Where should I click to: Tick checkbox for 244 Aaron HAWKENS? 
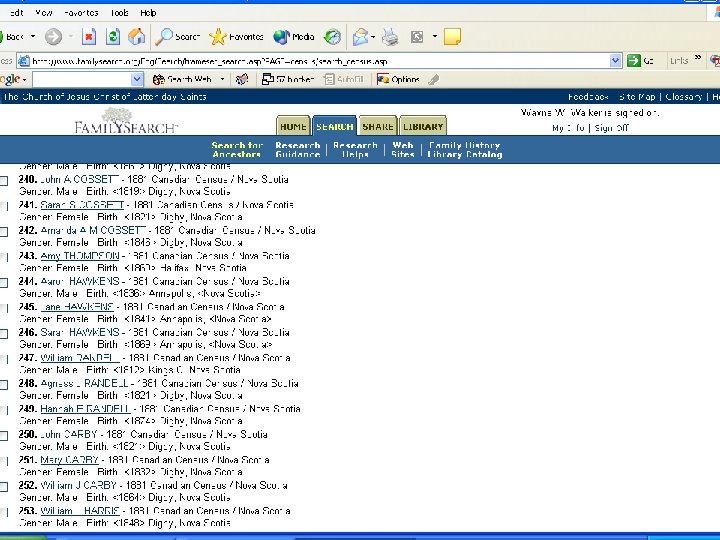[x=4, y=283]
